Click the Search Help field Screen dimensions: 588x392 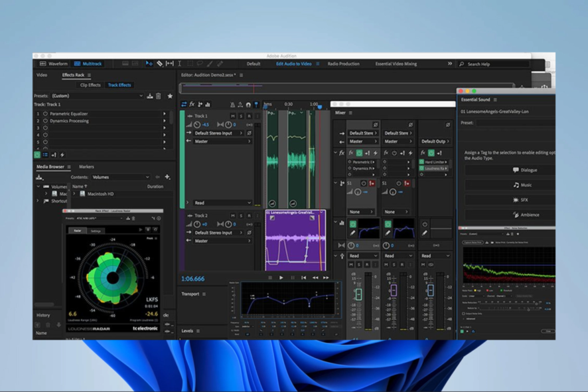click(495, 64)
